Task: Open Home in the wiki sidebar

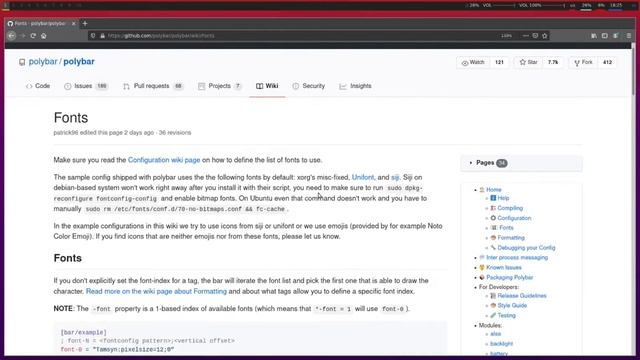Action: coord(493,190)
